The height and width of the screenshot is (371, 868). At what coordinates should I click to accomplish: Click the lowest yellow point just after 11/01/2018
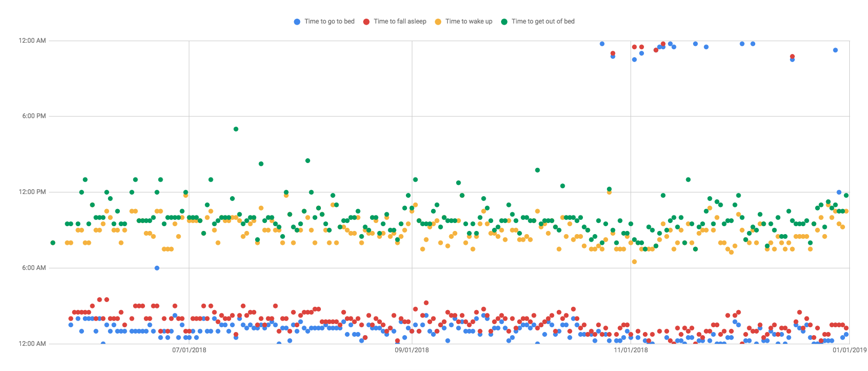tap(634, 262)
